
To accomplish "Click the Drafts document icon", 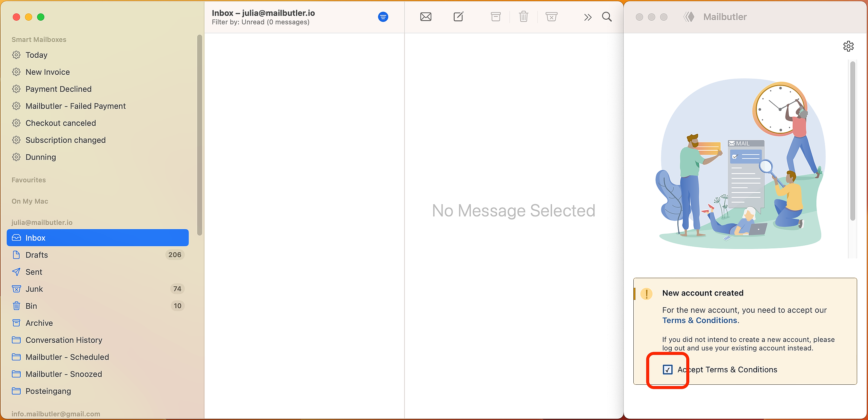I will (x=16, y=255).
